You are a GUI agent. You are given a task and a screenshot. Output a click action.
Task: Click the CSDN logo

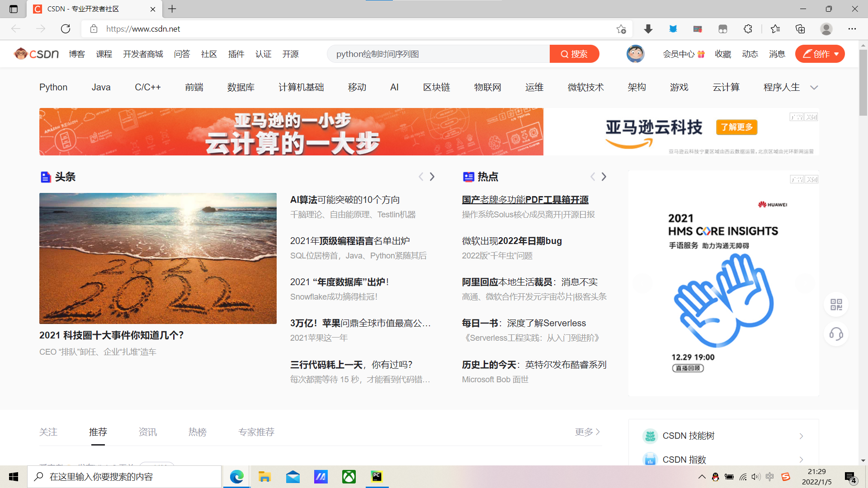(x=36, y=54)
